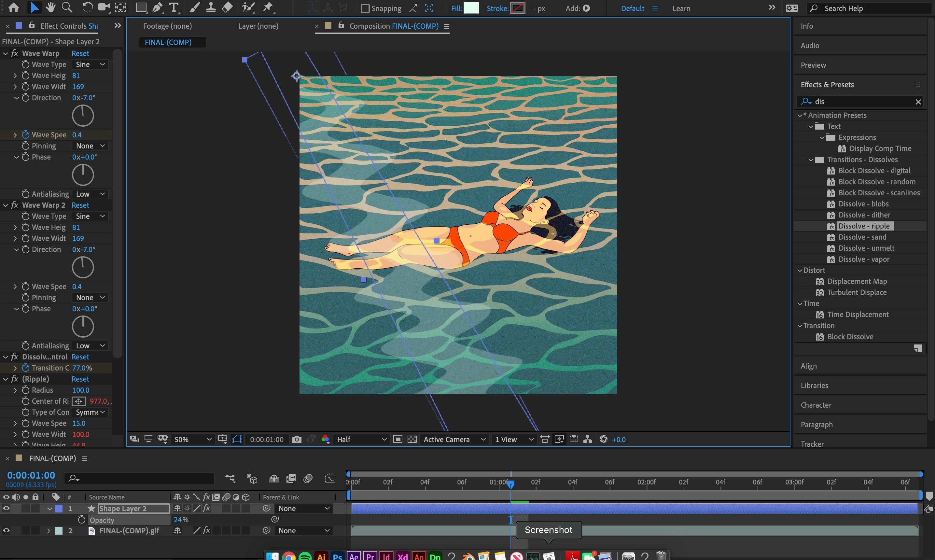Reset the Wave Warp 2 effect
The image size is (935, 560).
[80, 205]
